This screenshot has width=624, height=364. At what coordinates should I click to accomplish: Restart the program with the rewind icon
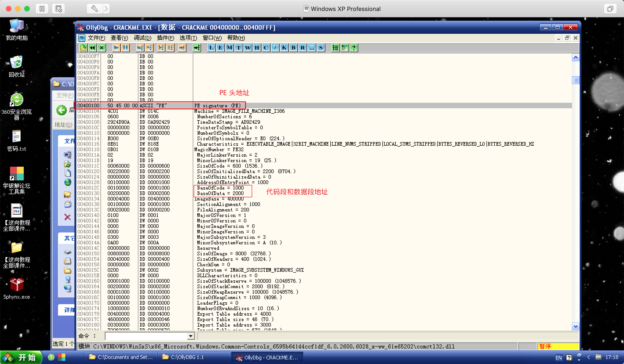(x=93, y=48)
